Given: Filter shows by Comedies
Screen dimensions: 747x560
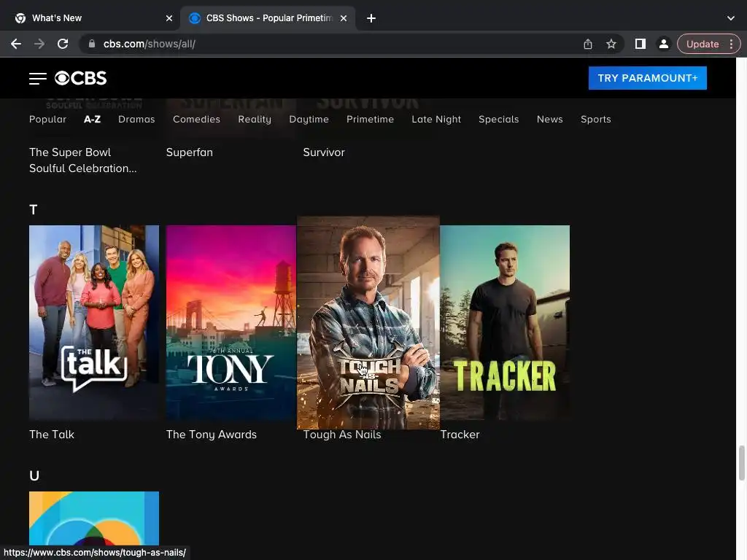Looking at the screenshot, I should click(196, 120).
